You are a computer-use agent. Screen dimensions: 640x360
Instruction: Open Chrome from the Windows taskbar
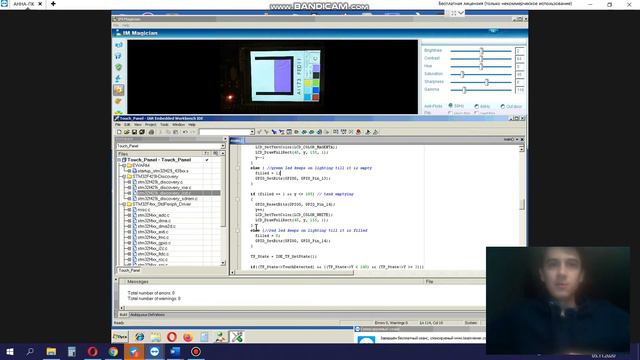coord(113,351)
